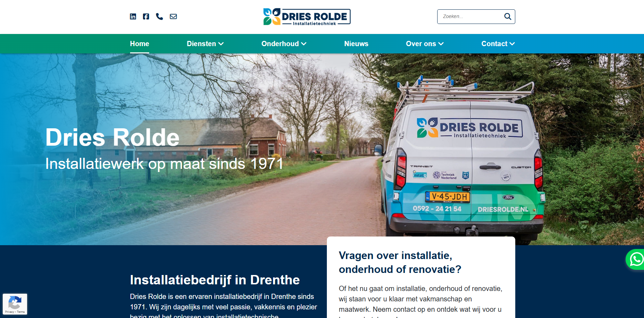Click the Dries Rolde hero title
This screenshot has height=318, width=644.
[x=112, y=137]
